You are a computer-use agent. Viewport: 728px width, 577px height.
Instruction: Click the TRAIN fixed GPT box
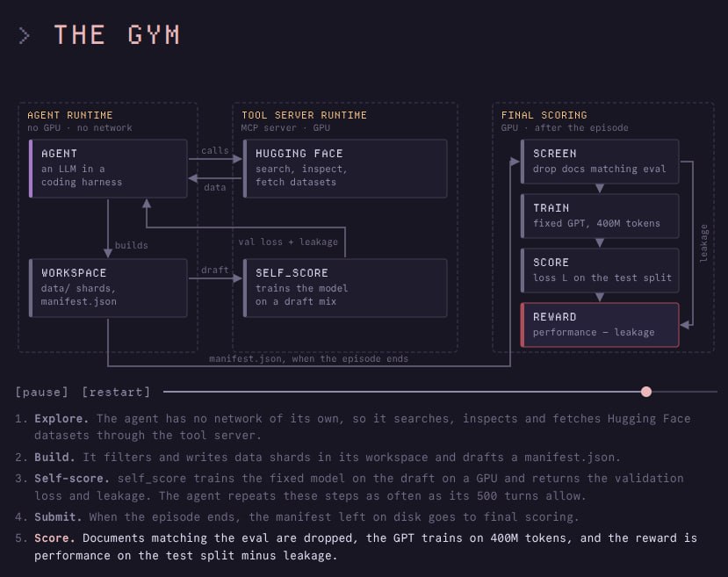(600, 216)
